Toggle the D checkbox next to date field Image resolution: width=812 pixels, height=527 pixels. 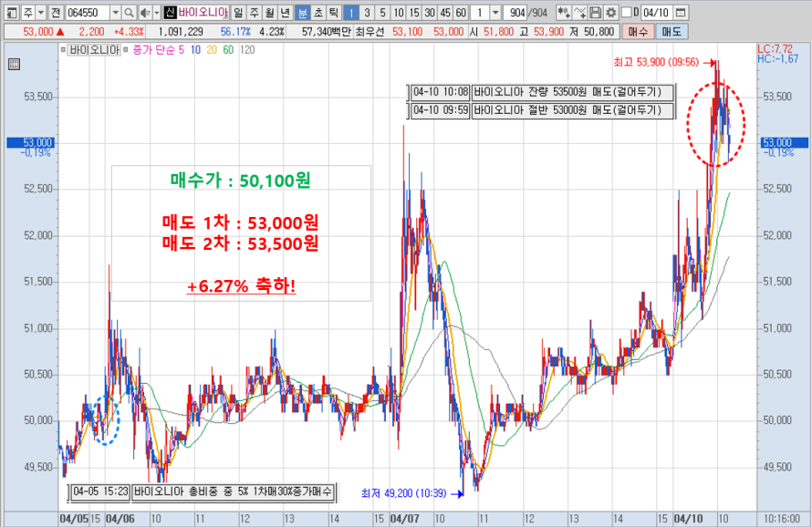(x=625, y=13)
